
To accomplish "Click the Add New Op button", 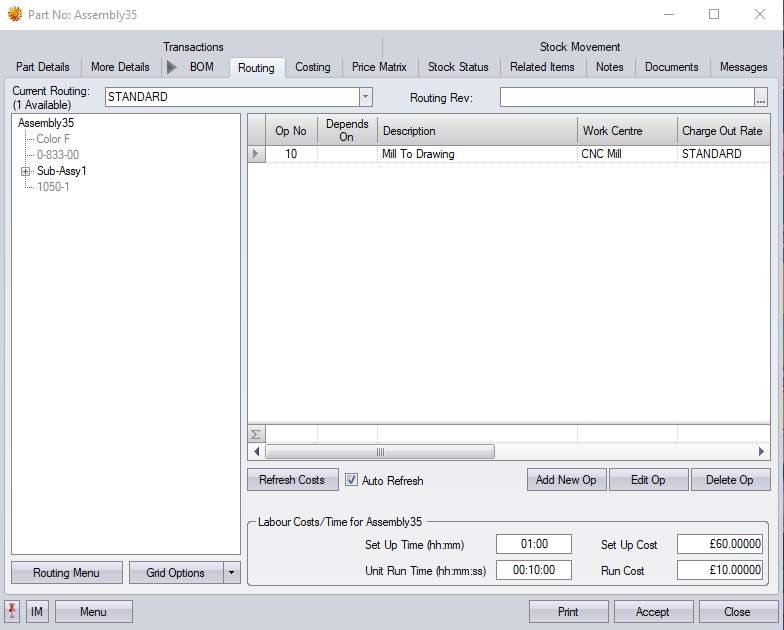I will [566, 480].
